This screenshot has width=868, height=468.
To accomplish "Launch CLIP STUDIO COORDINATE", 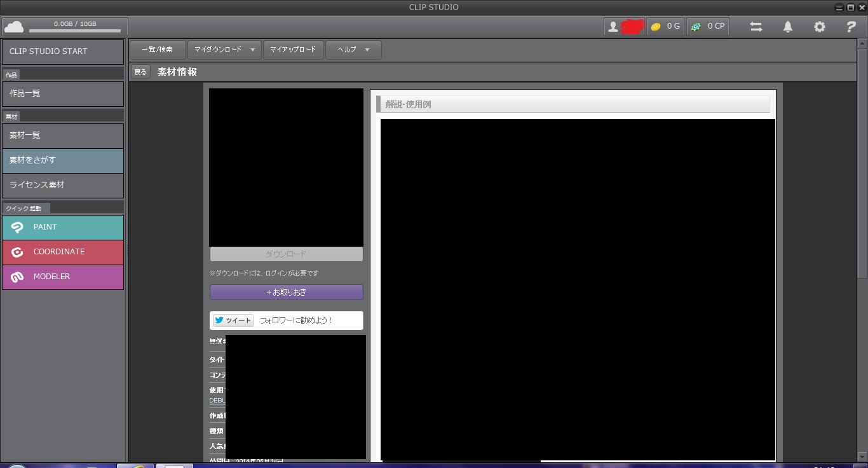I will pos(63,252).
